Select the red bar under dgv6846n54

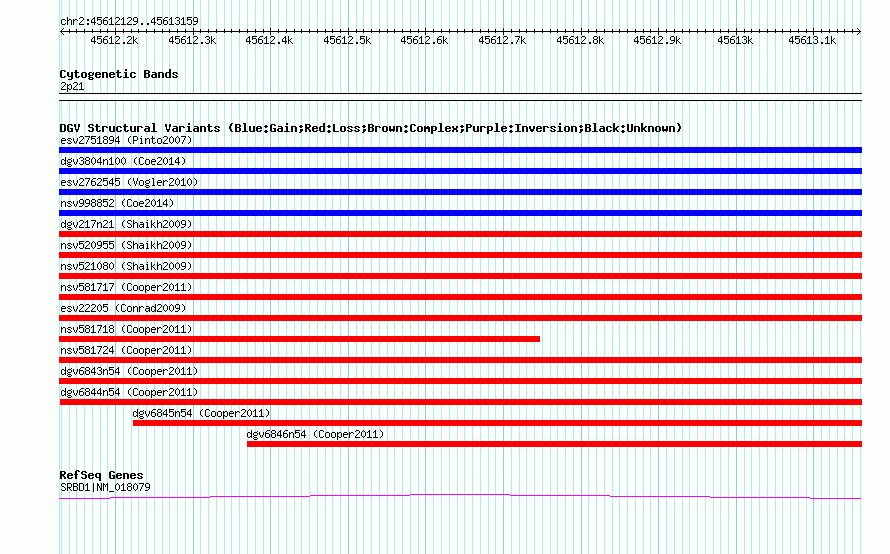pos(555,444)
